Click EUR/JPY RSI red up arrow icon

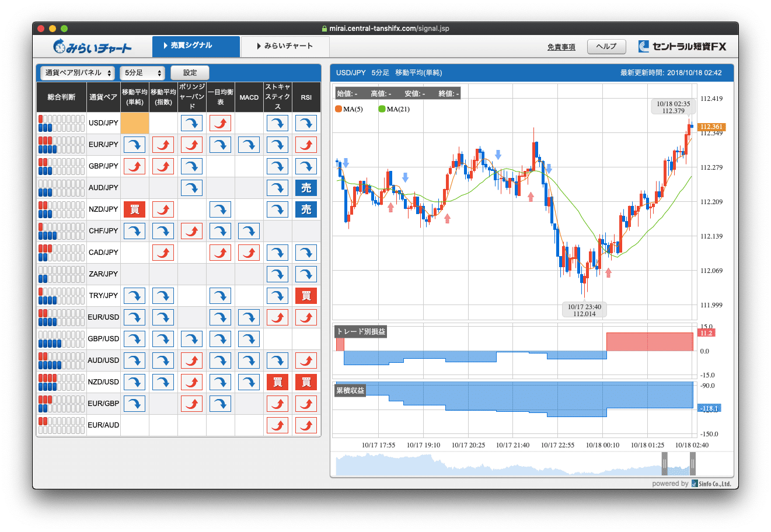tap(306, 145)
